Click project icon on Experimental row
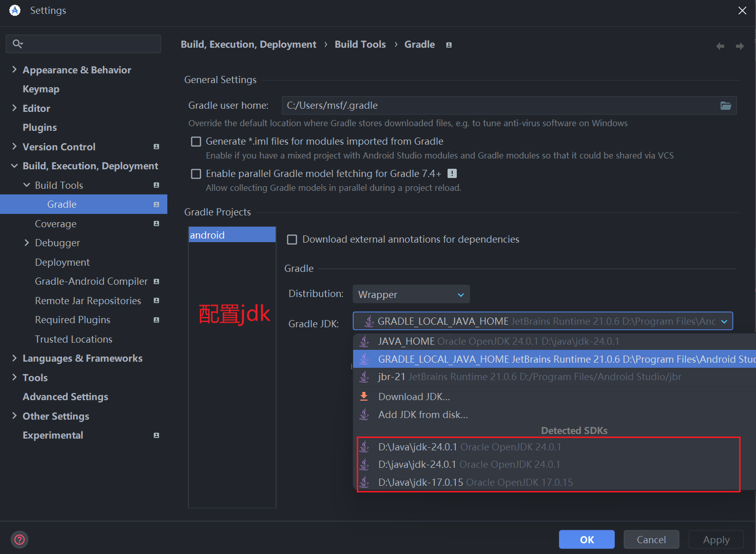 pyautogui.click(x=157, y=435)
